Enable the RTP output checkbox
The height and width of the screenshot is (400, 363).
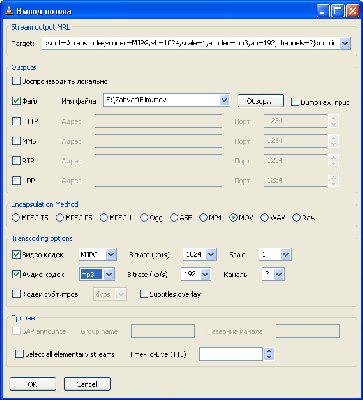pyautogui.click(x=16, y=161)
